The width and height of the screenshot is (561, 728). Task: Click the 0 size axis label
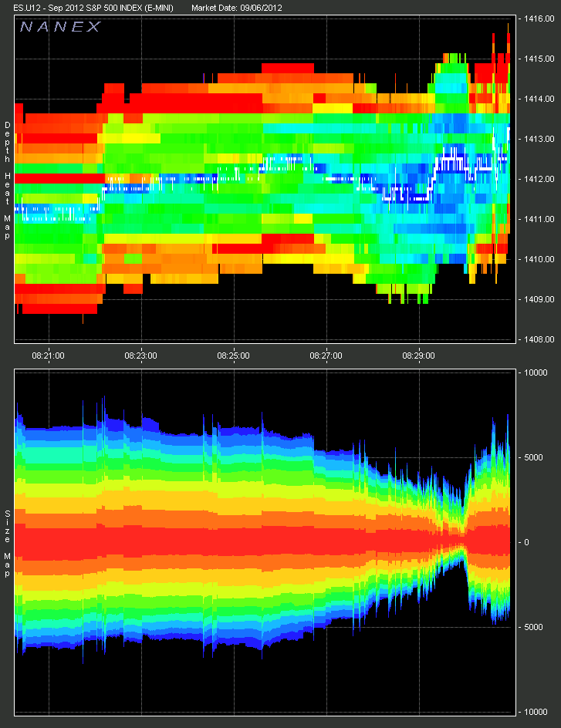(526, 542)
